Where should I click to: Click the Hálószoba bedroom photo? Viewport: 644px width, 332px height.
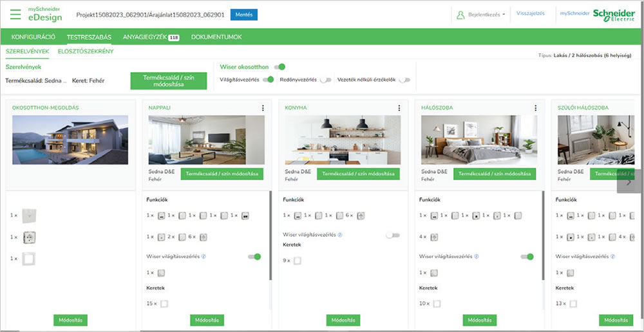(479, 140)
